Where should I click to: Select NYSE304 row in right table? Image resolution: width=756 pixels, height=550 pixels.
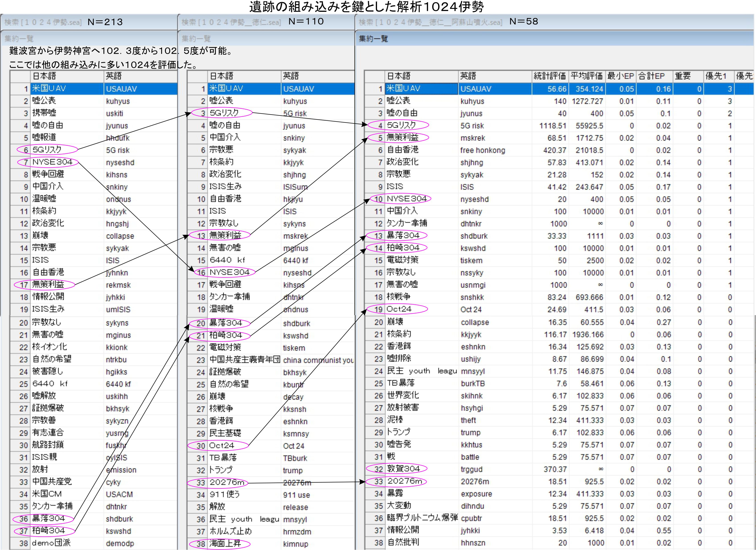(406, 199)
